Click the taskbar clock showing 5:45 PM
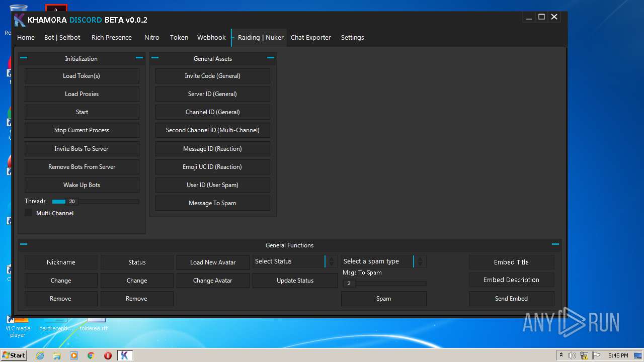The height and width of the screenshot is (362, 644). point(618,355)
